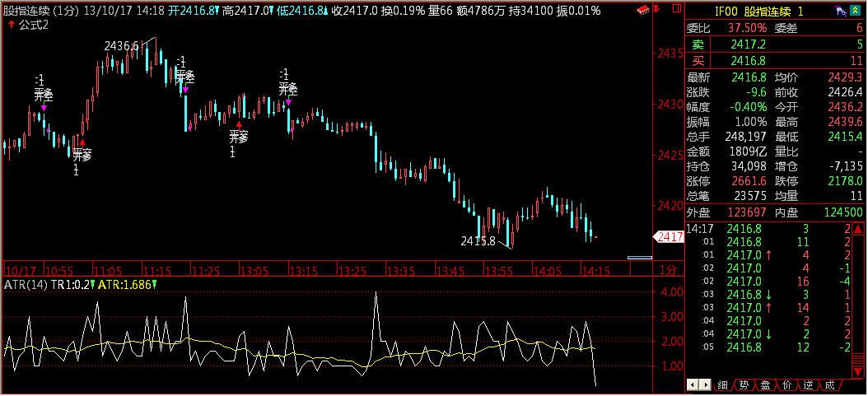
Task: Click the 14:15 time axis label
Action: coord(595,271)
